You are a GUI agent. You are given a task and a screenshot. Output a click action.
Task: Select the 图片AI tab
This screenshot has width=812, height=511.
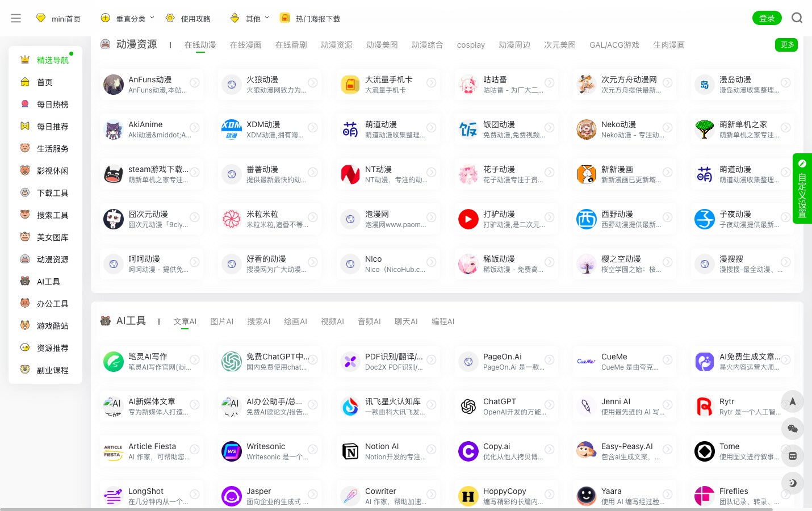(x=222, y=321)
